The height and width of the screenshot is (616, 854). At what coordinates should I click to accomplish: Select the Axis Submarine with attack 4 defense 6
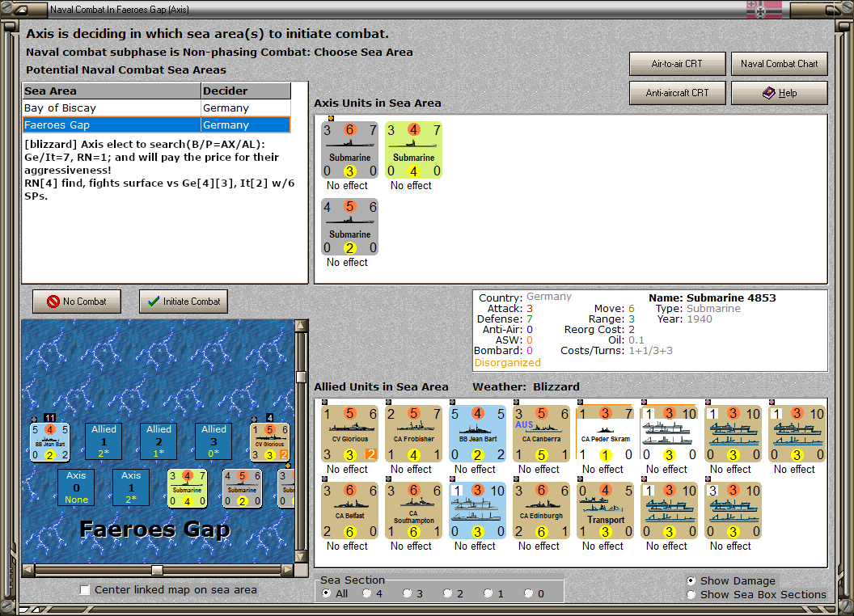coord(349,226)
